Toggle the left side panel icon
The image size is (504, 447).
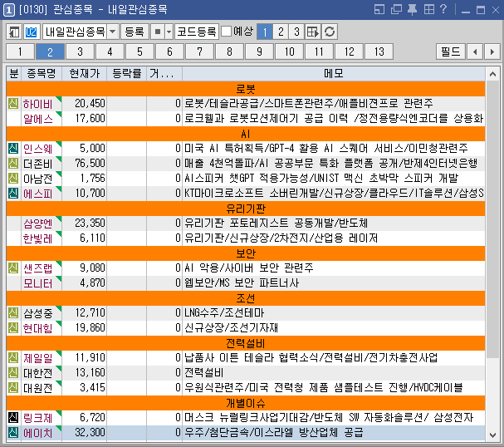14,32
